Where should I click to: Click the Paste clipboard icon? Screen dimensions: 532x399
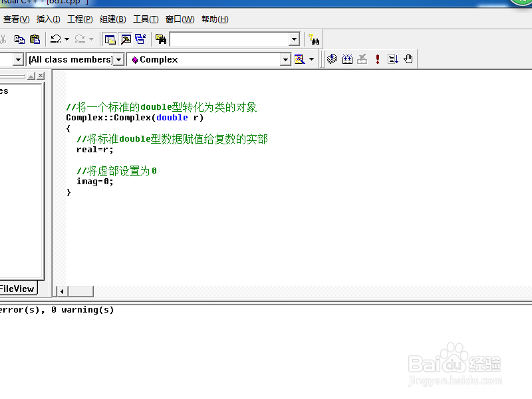coord(35,39)
